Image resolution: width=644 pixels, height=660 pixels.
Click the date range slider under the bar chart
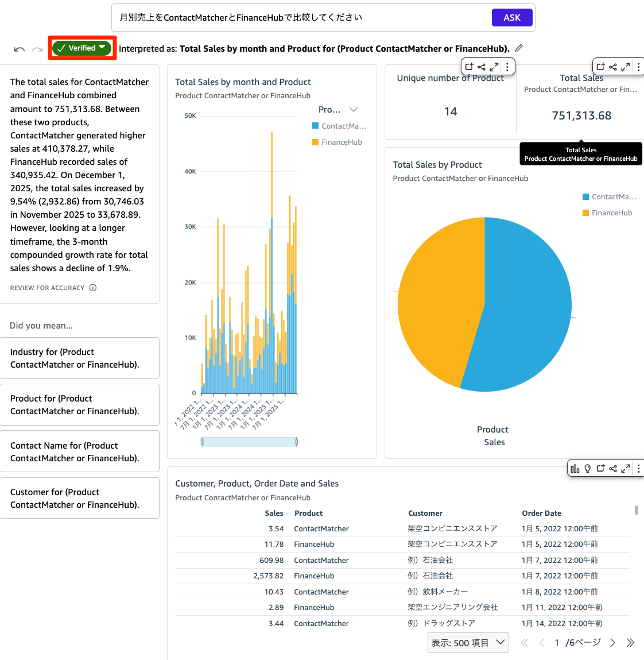(x=249, y=441)
